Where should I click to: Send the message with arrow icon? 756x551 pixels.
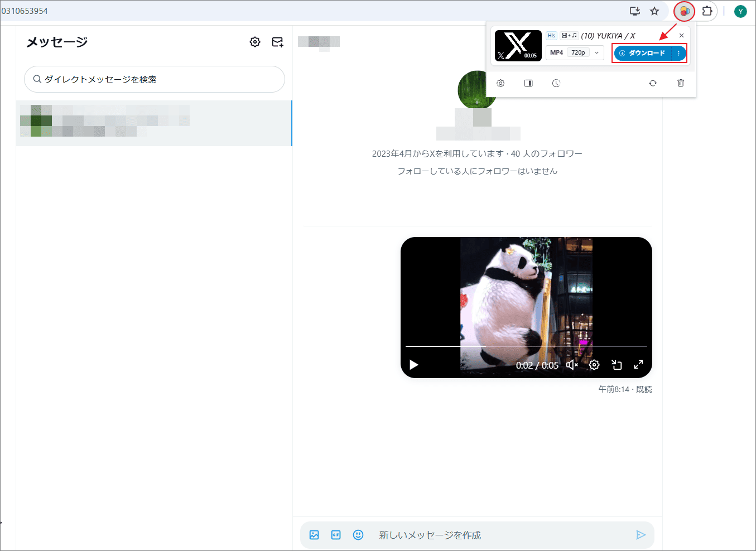coord(641,535)
